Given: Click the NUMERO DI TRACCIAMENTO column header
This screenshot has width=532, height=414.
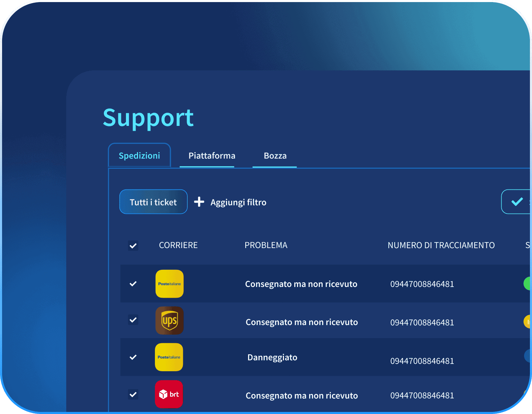Looking at the screenshot, I should (x=441, y=245).
